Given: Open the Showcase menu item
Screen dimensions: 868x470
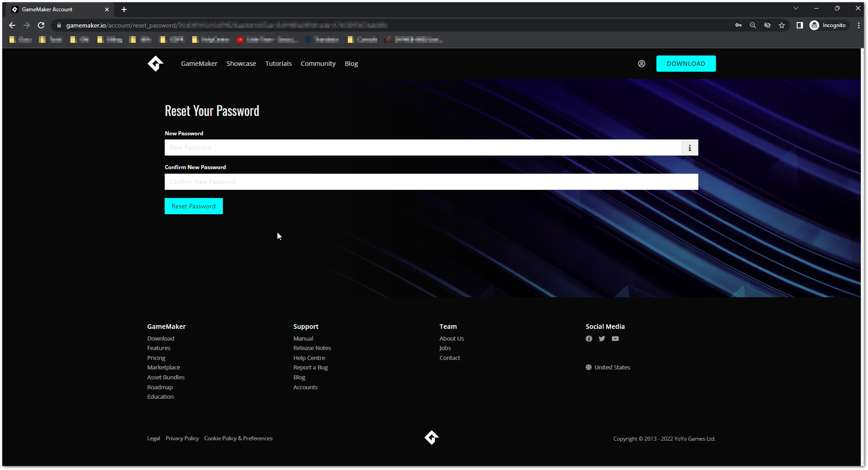Looking at the screenshot, I should 241,64.
